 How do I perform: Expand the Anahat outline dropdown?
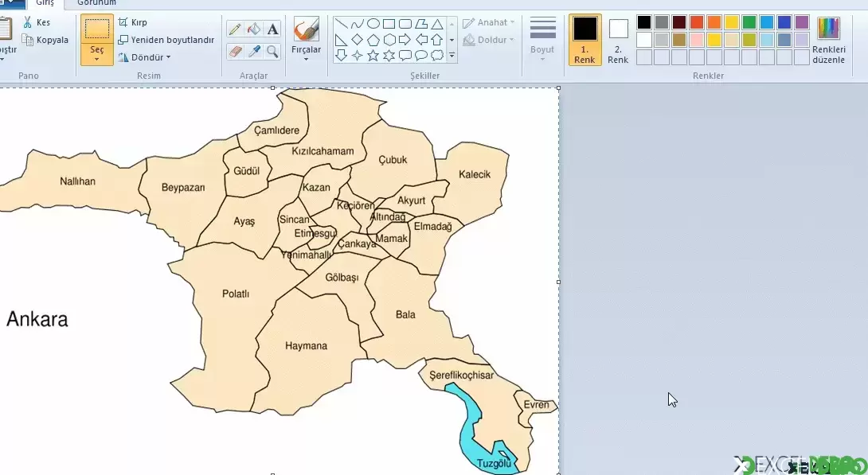(513, 22)
